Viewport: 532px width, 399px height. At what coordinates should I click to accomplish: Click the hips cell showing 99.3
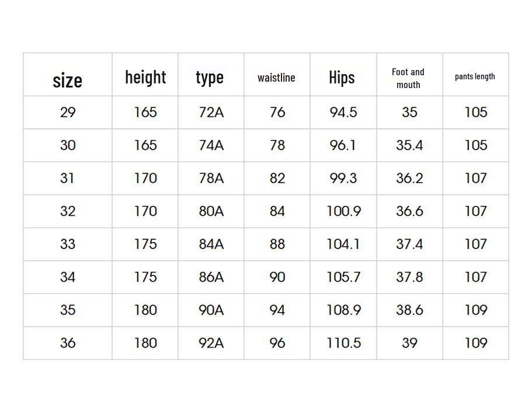343,178
